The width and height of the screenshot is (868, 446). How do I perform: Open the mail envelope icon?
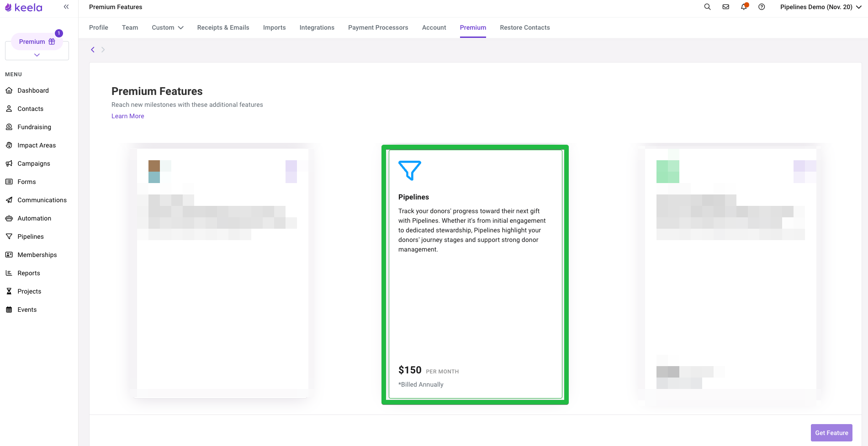click(725, 7)
